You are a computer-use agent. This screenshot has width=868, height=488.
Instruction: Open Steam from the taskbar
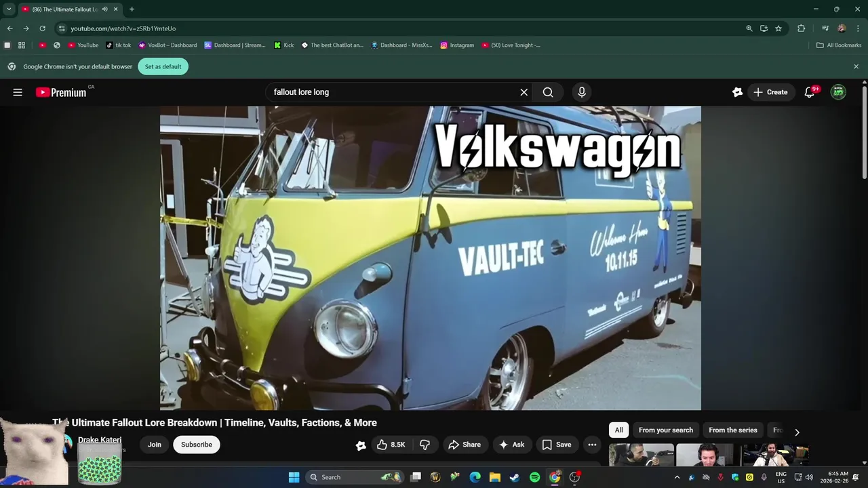515,477
